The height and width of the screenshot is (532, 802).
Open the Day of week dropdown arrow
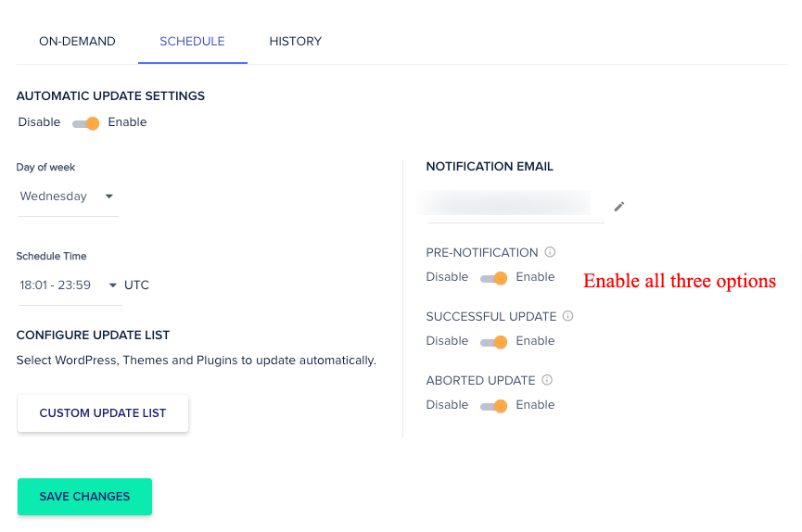point(109,196)
